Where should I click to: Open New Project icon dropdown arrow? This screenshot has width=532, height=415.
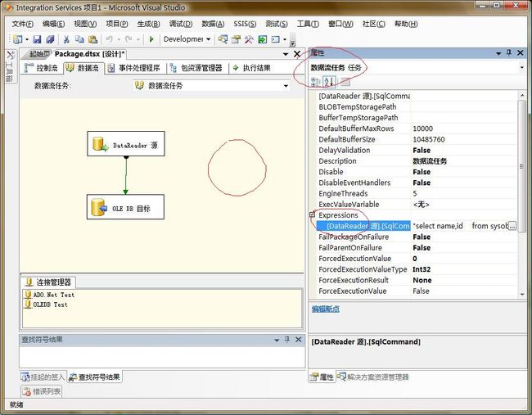pos(27,39)
